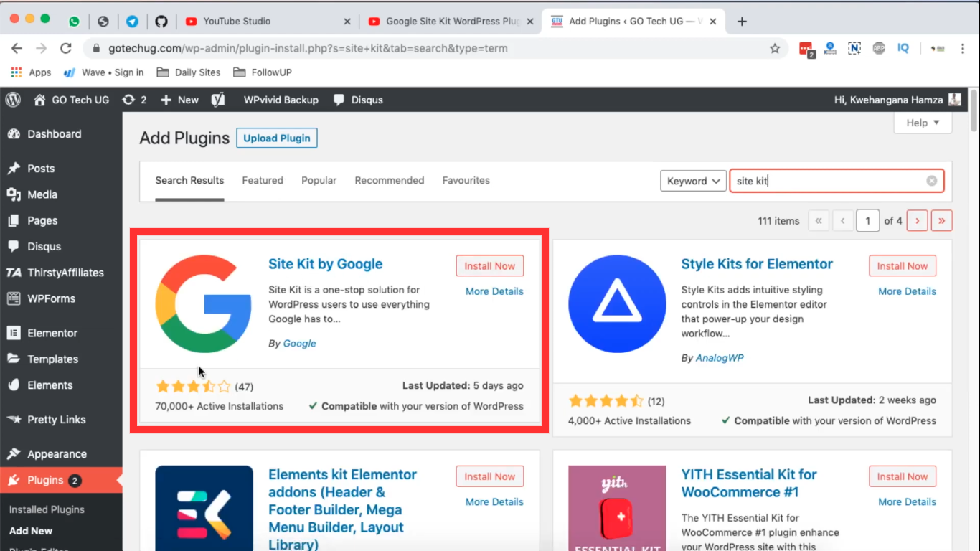Open WPvivid Backup in admin bar
This screenshot has height=551, width=980.
pos(281,100)
